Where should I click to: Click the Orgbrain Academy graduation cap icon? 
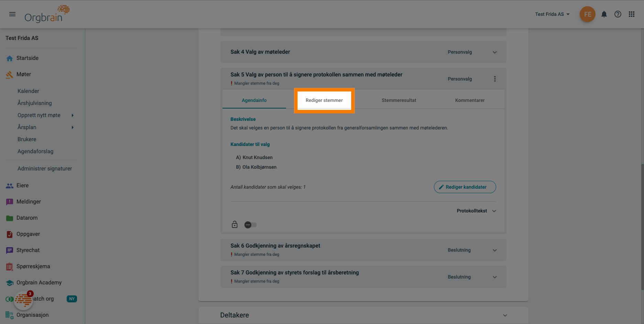click(x=10, y=283)
